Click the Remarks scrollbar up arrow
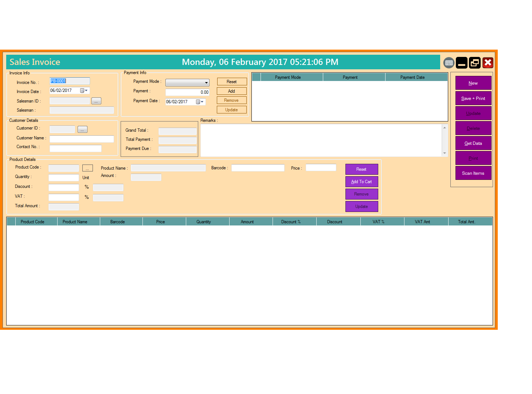This screenshot has width=532, height=394. click(x=445, y=127)
